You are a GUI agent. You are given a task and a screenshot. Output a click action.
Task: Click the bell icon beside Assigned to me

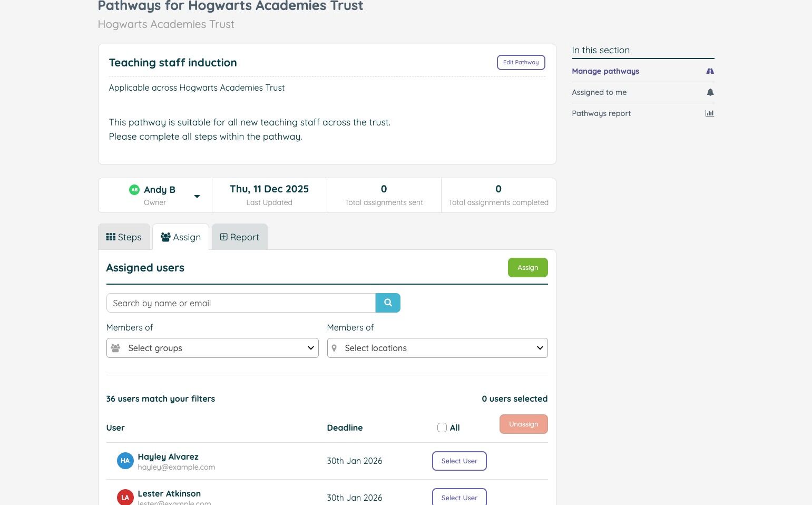point(710,92)
